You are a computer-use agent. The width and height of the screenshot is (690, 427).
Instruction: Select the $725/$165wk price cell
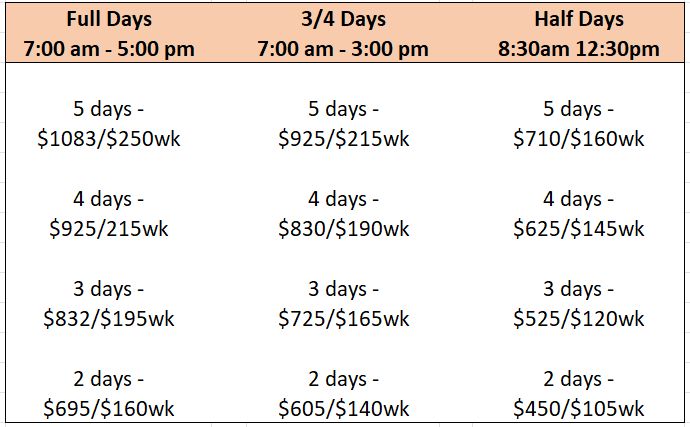click(344, 318)
